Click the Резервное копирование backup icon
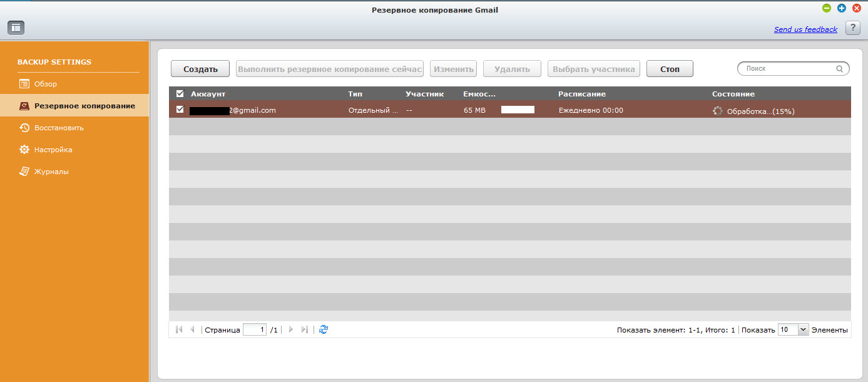Image resolution: width=868 pixels, height=382 pixels. click(24, 106)
